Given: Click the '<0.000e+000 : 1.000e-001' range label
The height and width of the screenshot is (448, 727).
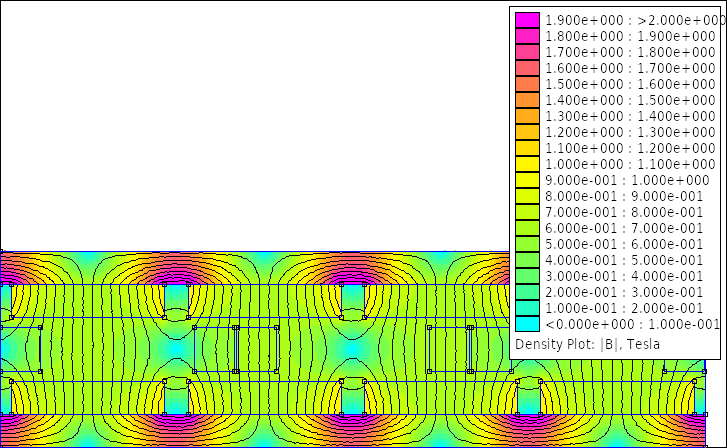Looking at the screenshot, I should [632, 324].
